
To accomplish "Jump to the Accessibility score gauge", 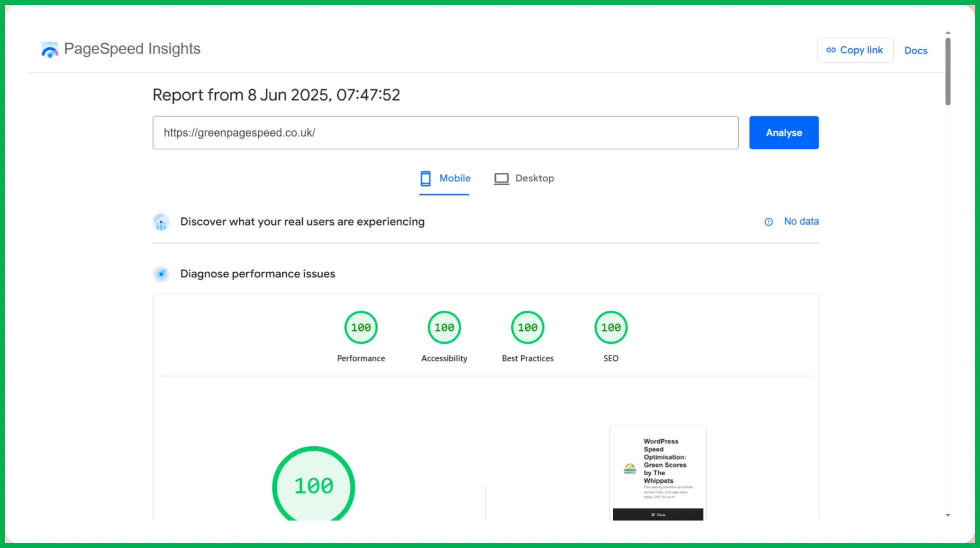I will pos(444,328).
